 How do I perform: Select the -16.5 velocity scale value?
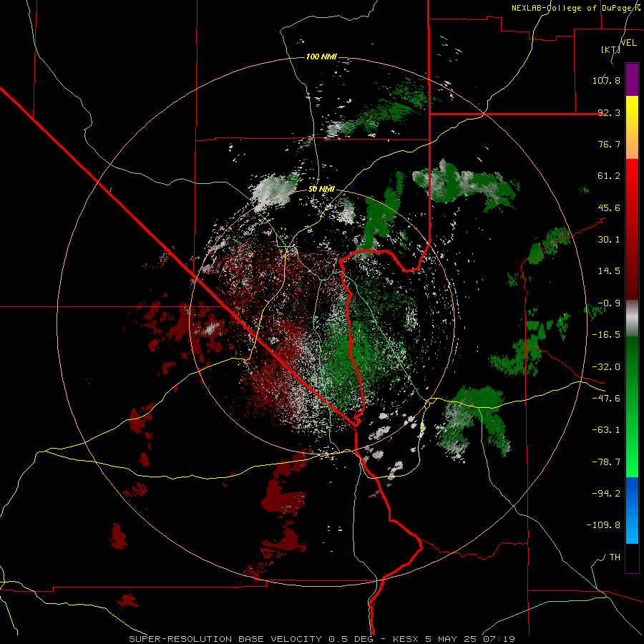coord(606,335)
